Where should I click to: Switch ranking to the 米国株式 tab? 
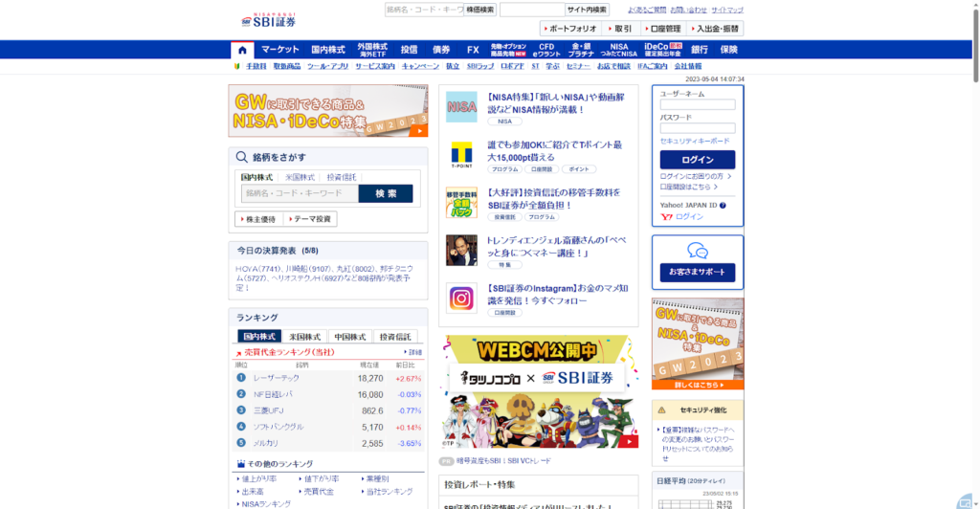305,337
